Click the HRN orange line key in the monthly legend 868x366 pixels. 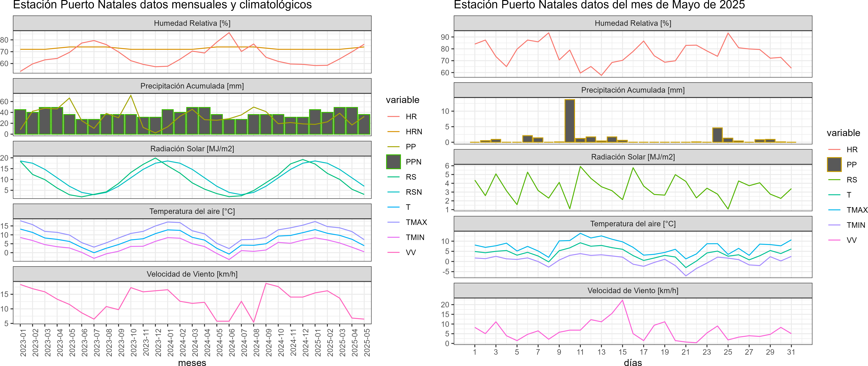click(x=393, y=132)
